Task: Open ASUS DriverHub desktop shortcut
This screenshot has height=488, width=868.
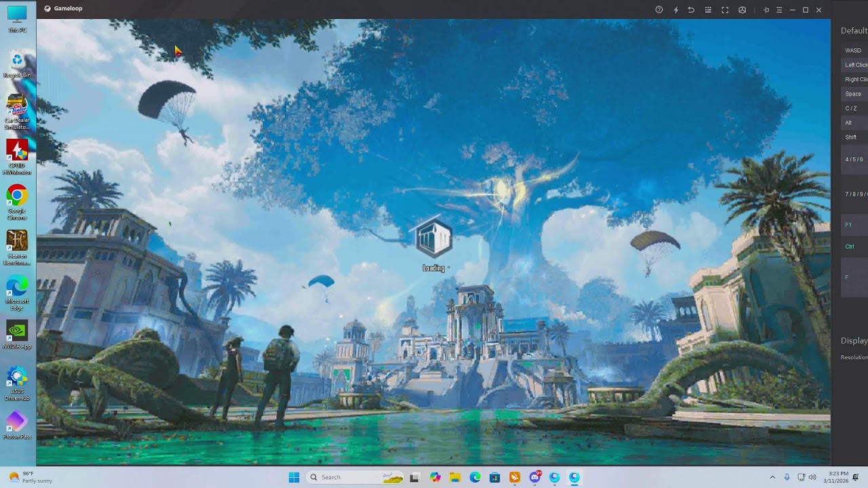Action: pos(17,383)
